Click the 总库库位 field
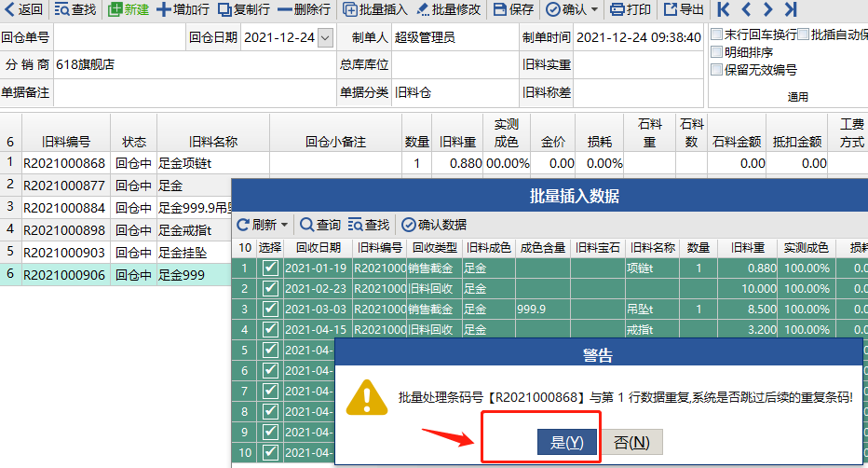 pyautogui.click(x=455, y=65)
